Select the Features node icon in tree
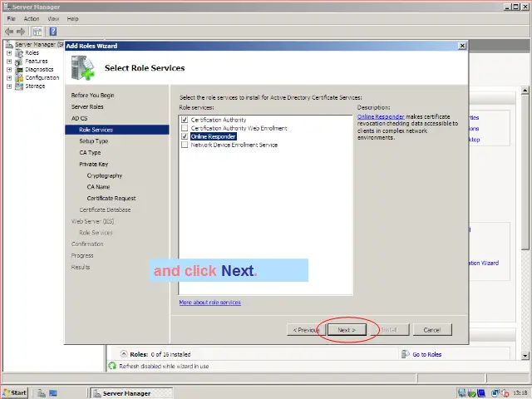 (x=19, y=62)
